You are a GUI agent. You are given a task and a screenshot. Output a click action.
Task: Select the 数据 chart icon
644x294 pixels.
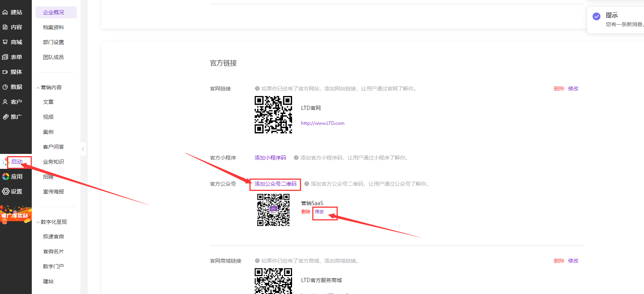tap(5, 87)
